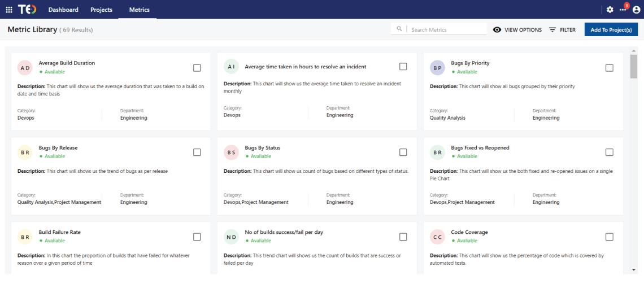This screenshot has height=301, width=644.
Task: Click the TEO logo in header
Action: pos(27,10)
